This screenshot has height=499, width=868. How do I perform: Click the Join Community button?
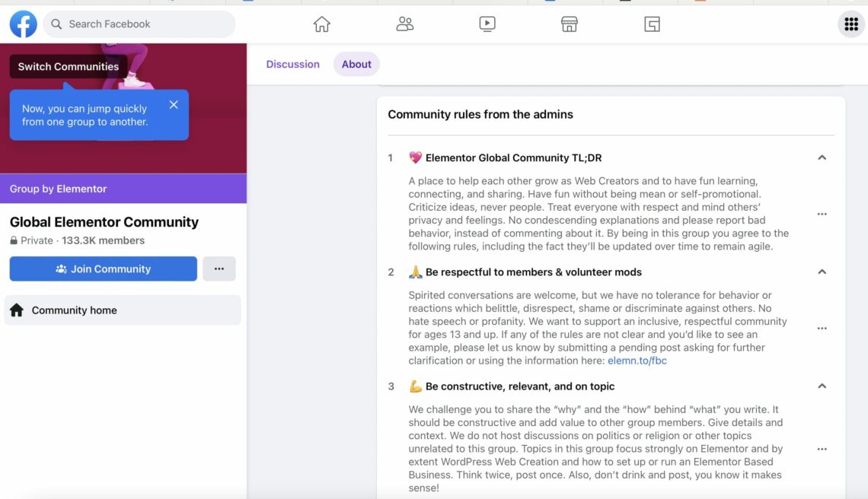(x=103, y=269)
